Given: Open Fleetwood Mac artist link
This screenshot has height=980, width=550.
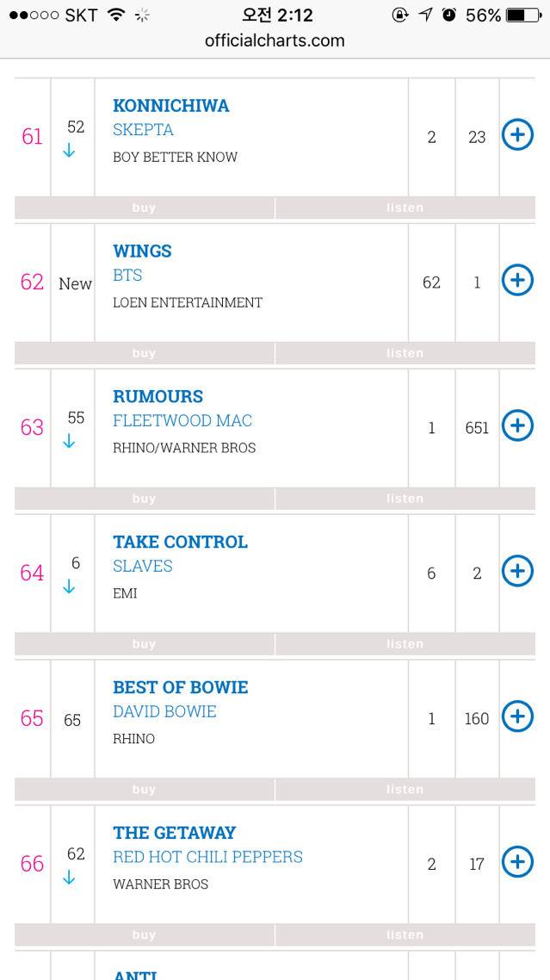Looking at the screenshot, I should [182, 420].
